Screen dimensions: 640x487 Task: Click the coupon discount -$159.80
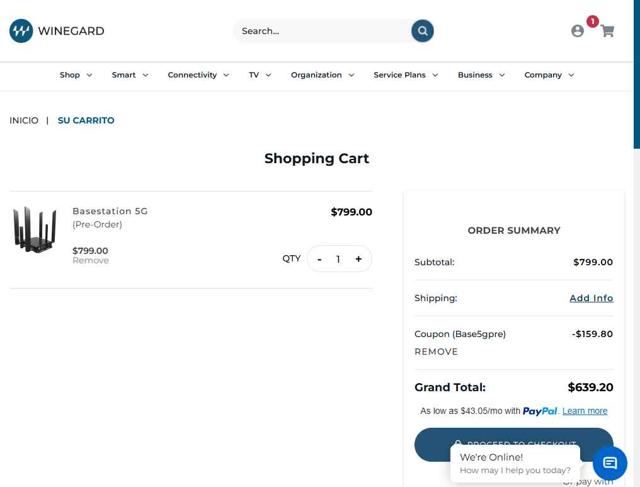(x=592, y=334)
